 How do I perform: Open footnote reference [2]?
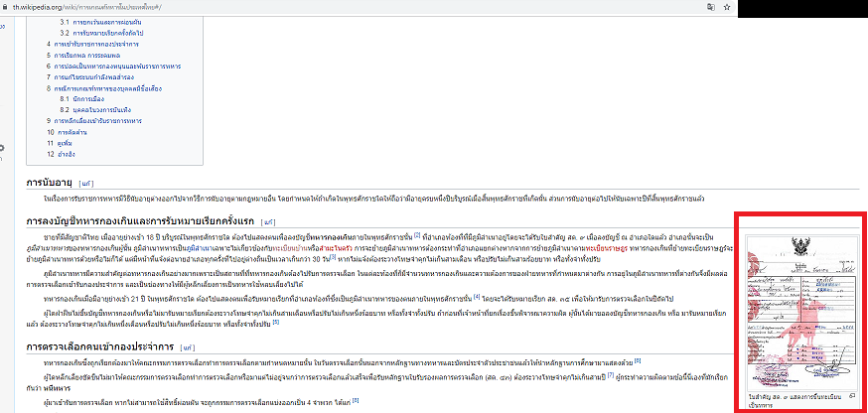pyautogui.click(x=417, y=233)
